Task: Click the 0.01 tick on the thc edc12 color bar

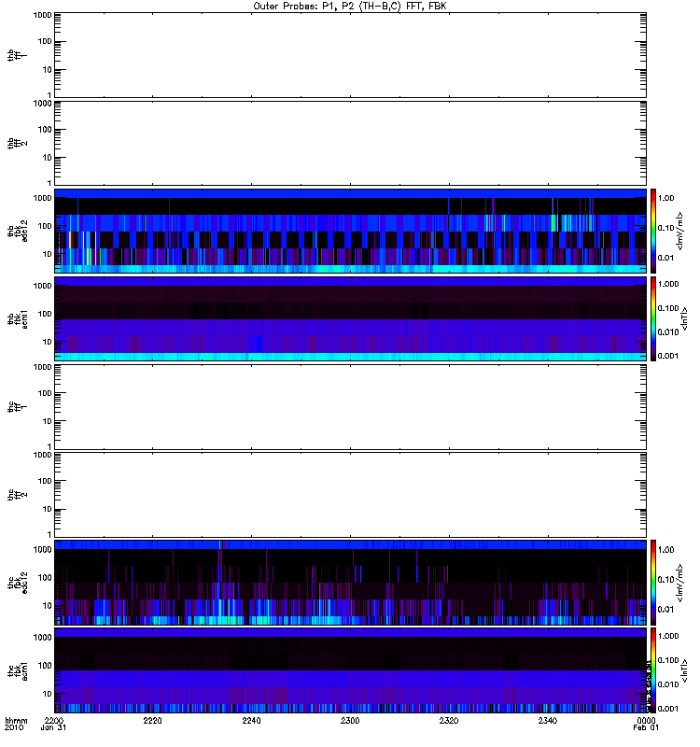Action: coord(666,610)
